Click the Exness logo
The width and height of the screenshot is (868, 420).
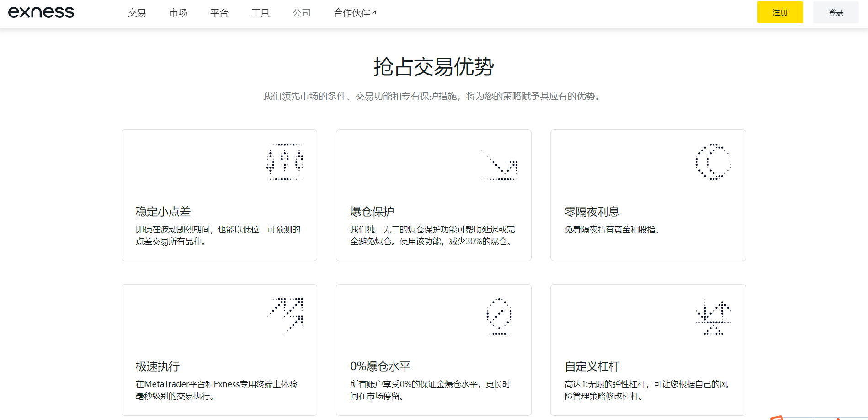coord(41,12)
